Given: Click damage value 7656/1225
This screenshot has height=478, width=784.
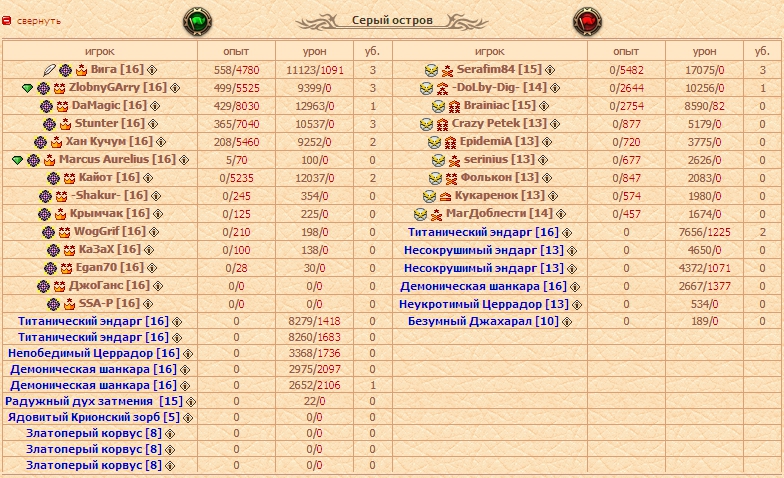Looking at the screenshot, I should 704,232.
